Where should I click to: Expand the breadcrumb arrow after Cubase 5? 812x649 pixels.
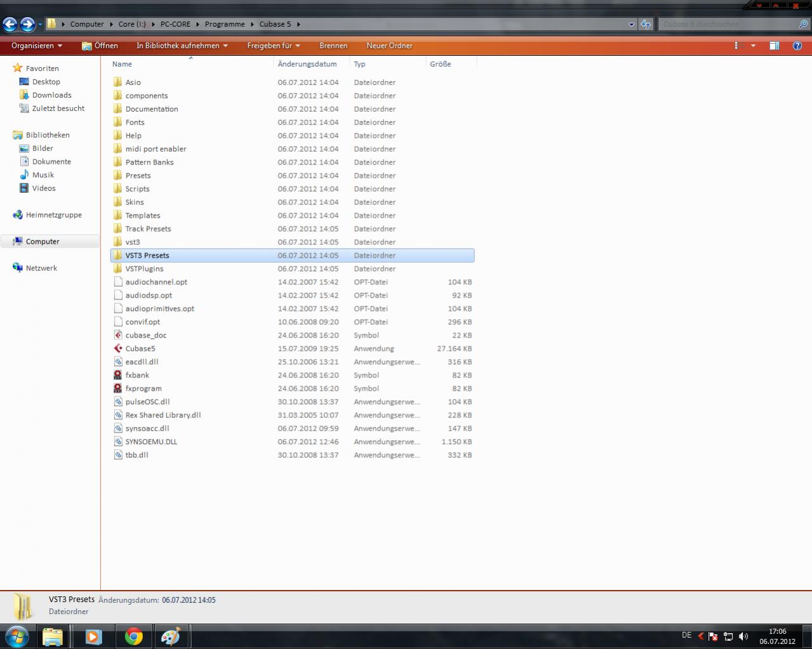298,24
